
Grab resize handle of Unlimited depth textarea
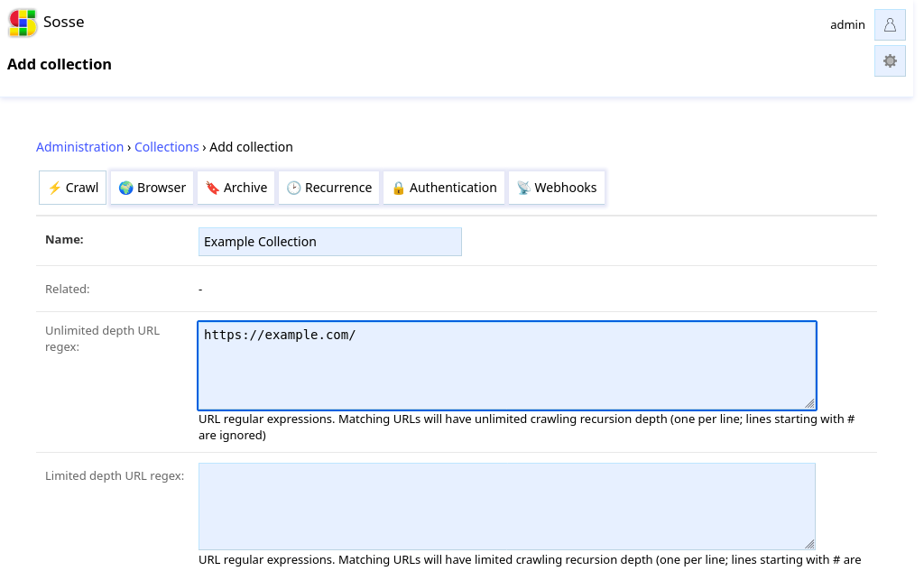coord(809,403)
